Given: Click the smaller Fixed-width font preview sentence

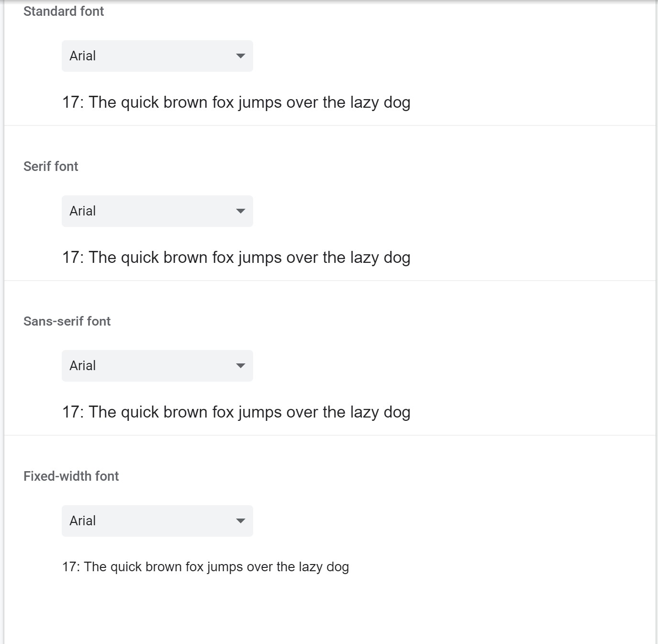Looking at the screenshot, I should [205, 567].
